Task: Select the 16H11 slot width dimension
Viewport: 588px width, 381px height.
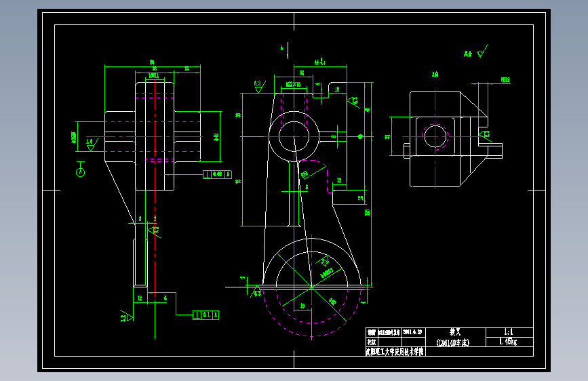Action: tap(154, 76)
